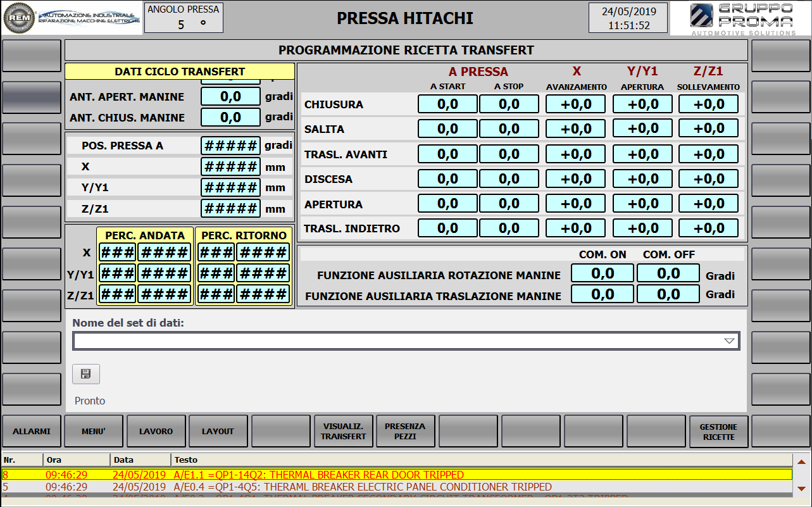Click the ANGOLO PRESSA angle display
This screenshot has height=507, width=812.
(x=184, y=18)
